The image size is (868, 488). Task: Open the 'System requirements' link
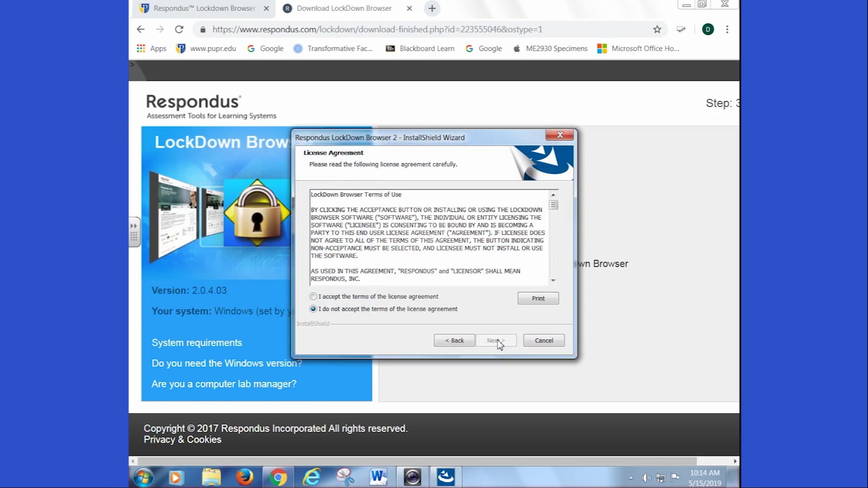click(196, 342)
